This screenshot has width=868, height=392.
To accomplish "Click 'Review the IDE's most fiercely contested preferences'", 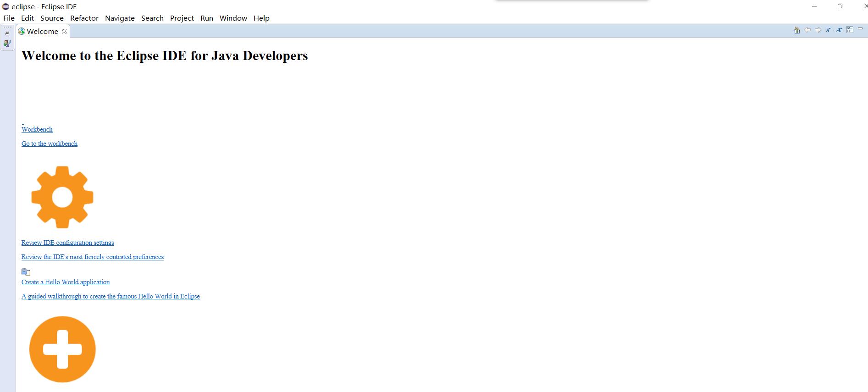I will click(x=93, y=257).
